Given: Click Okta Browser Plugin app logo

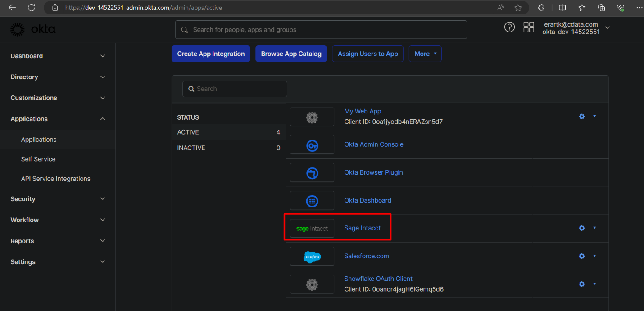Looking at the screenshot, I should pos(312,172).
